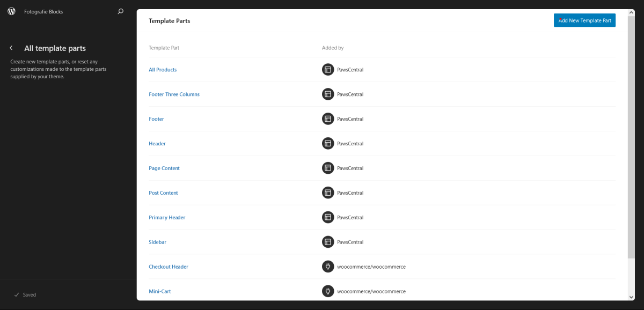The image size is (644, 310).
Task: Go back using the left chevron
Action: 11,48
